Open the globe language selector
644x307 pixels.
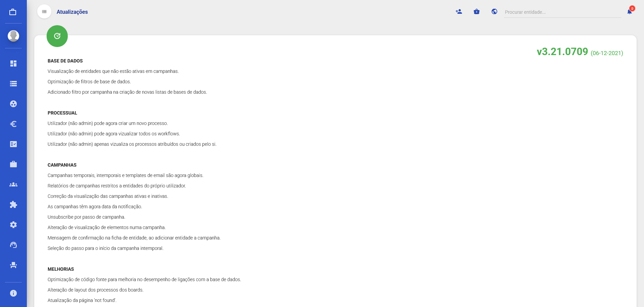point(494,12)
